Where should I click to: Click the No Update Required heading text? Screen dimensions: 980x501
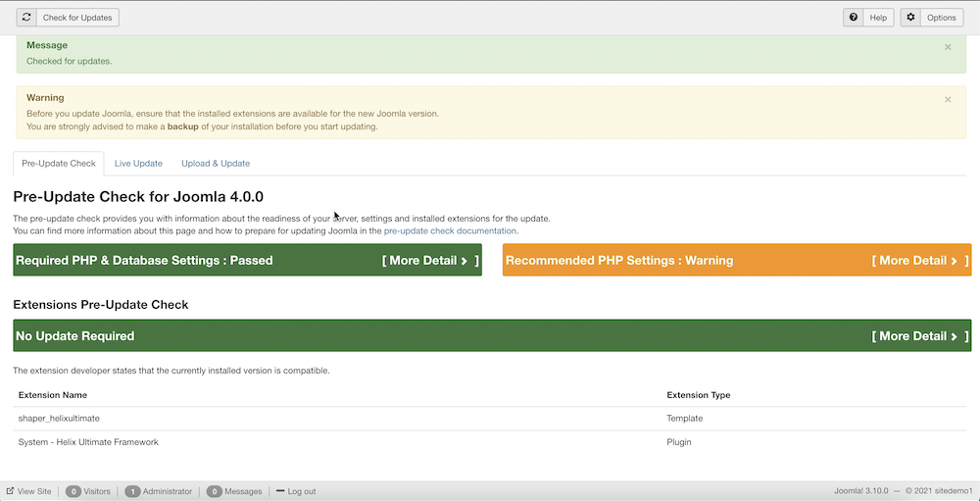75,336
